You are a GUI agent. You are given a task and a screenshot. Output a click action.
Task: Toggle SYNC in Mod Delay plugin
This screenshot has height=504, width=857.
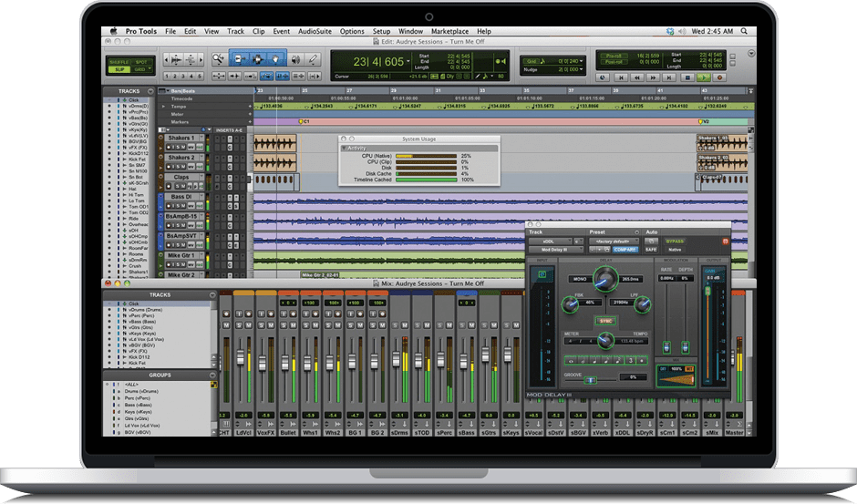point(605,321)
